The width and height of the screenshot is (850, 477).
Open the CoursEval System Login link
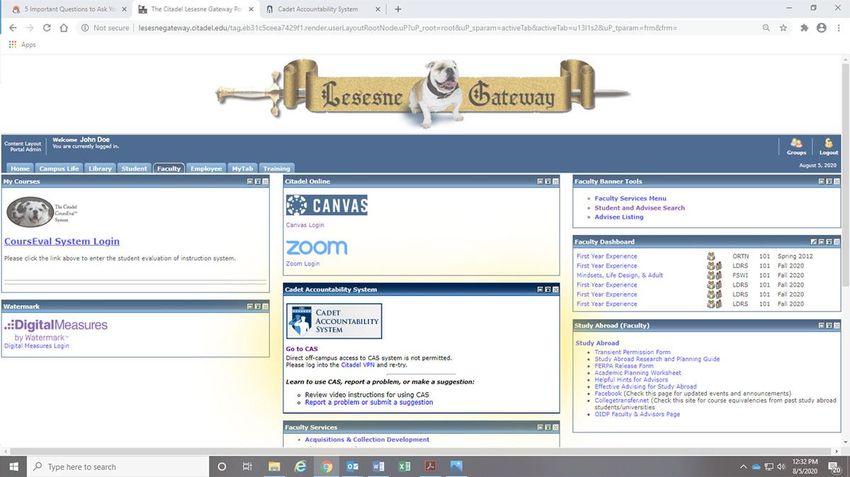tap(62, 242)
